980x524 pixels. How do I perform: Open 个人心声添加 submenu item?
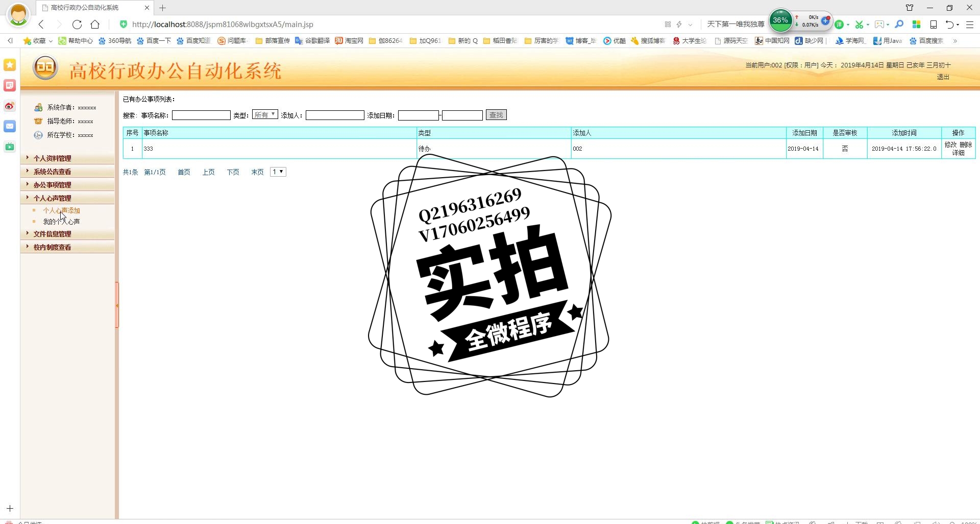pyautogui.click(x=61, y=210)
